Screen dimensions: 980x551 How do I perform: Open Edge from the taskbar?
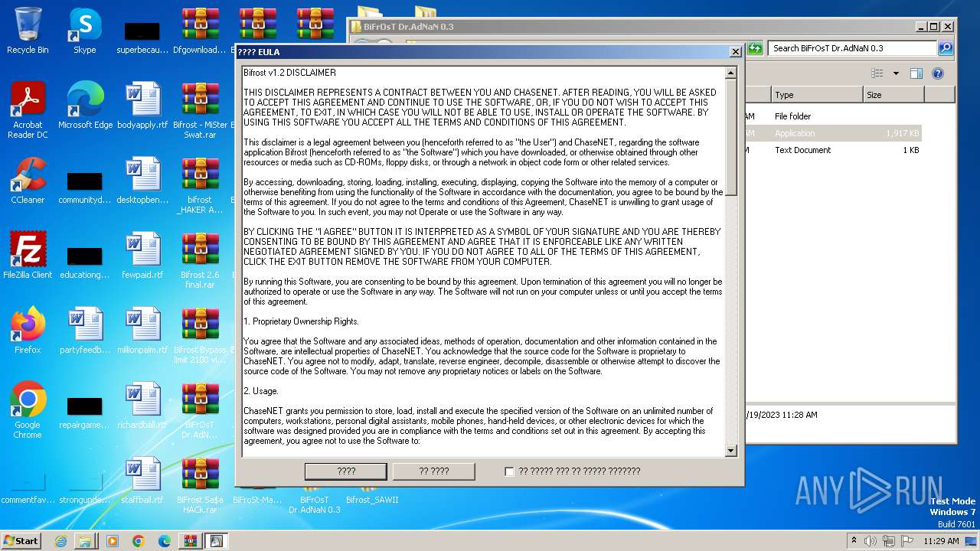[165, 540]
